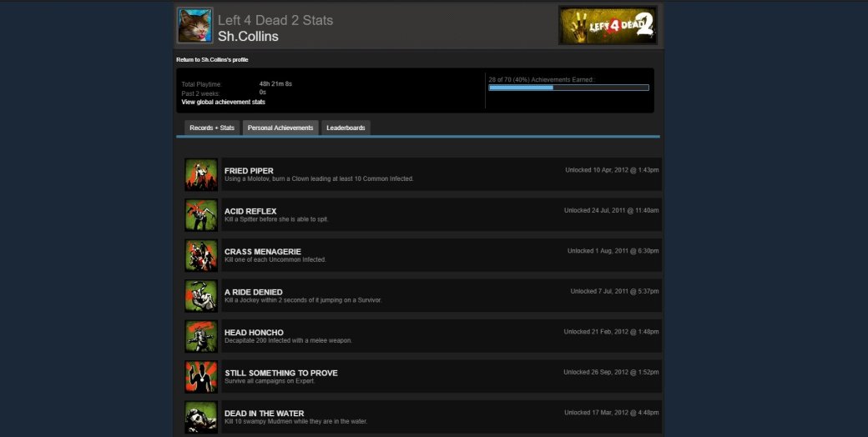
Task: Click Survive all campaigns on Expert text
Action: 270,381
